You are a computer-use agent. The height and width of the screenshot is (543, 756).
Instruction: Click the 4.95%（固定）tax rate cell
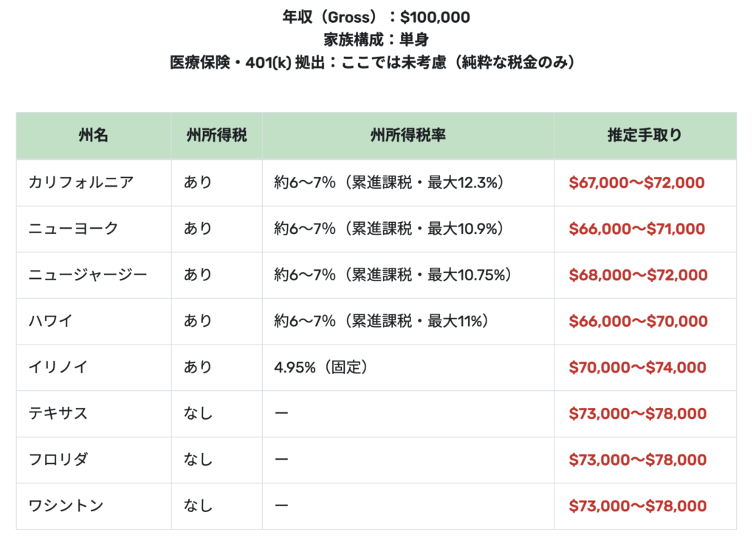click(321, 367)
